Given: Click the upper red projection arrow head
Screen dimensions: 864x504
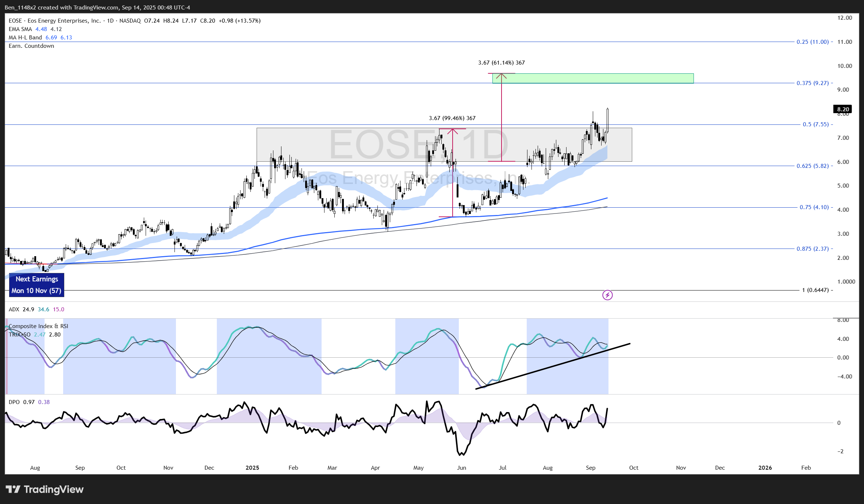Looking at the screenshot, I should pyautogui.click(x=501, y=76).
